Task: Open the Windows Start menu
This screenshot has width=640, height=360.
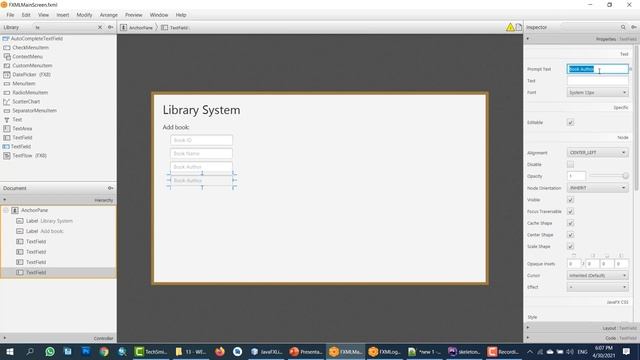Action: 9,351
